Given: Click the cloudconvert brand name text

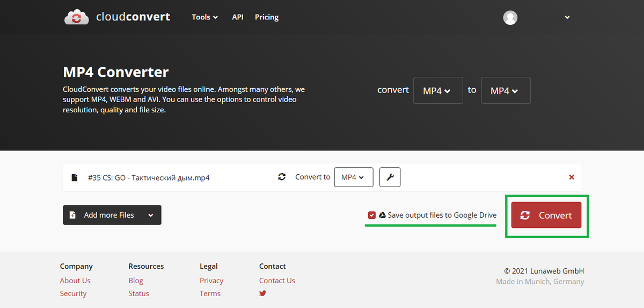Looking at the screenshot, I should click(x=133, y=17).
